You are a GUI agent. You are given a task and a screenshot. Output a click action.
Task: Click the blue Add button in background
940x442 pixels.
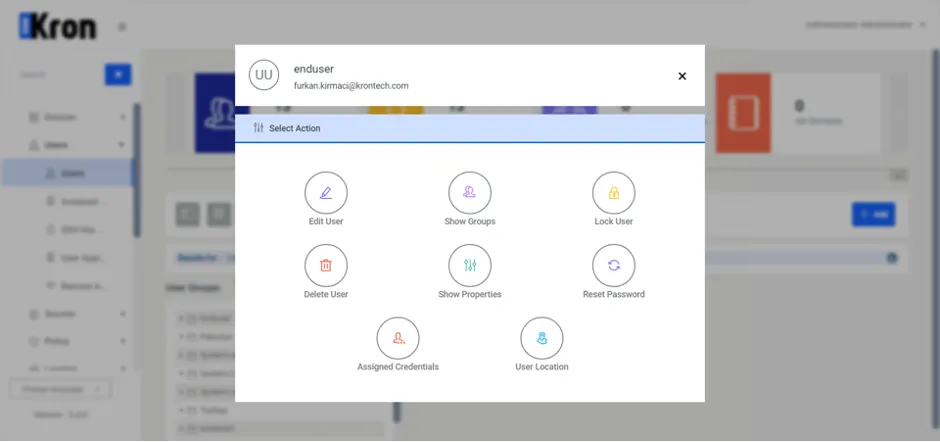coord(873,215)
